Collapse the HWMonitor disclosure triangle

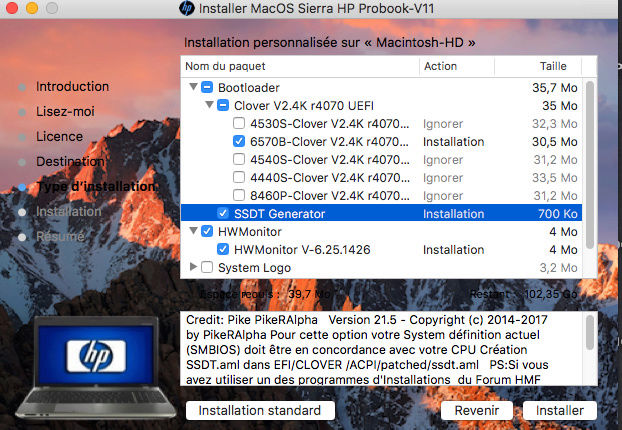[193, 231]
